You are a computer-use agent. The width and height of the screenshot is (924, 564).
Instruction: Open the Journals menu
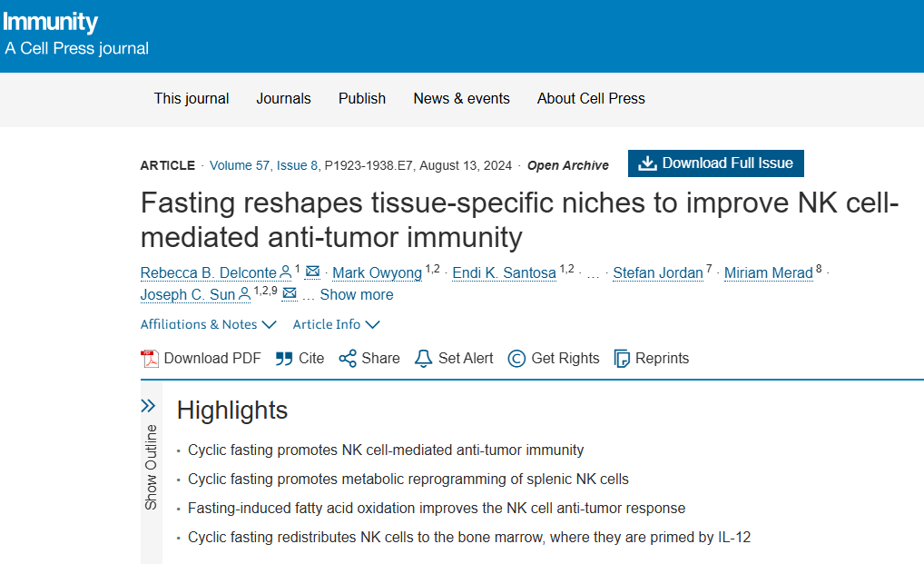pyautogui.click(x=283, y=99)
